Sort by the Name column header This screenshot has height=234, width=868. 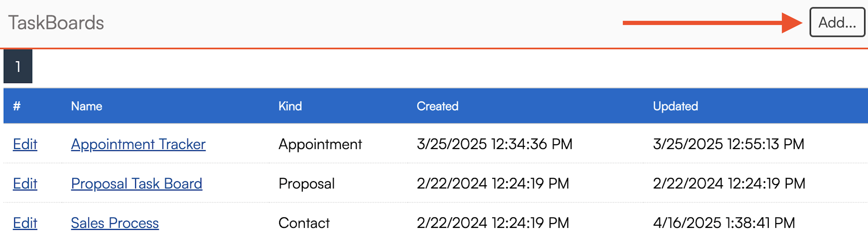click(x=86, y=106)
